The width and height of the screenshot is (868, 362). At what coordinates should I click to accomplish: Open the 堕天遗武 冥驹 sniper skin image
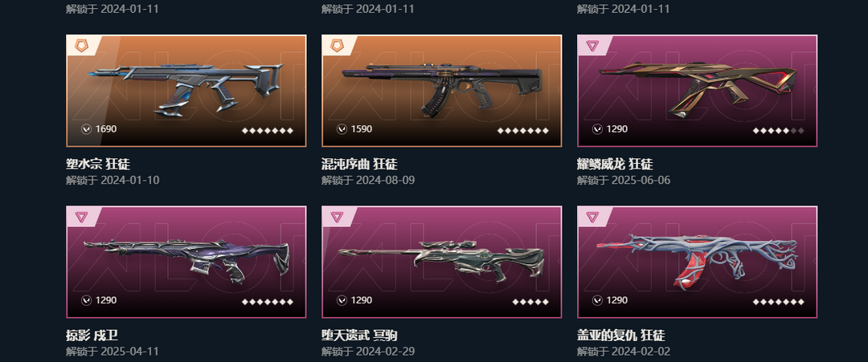point(442,260)
